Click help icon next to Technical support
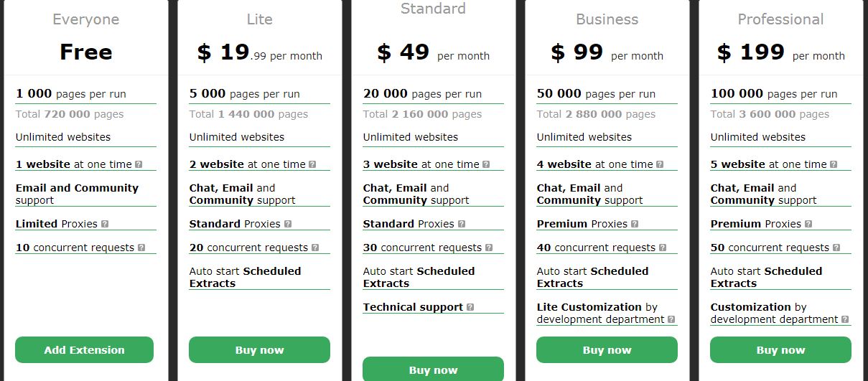The height and width of the screenshot is (381, 868). pyautogui.click(x=470, y=307)
